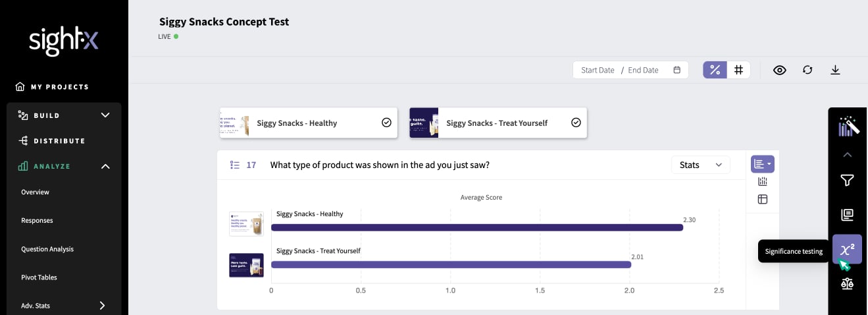The width and height of the screenshot is (868, 315).
Task: Open the notes panel icon in sidebar
Action: point(847,215)
